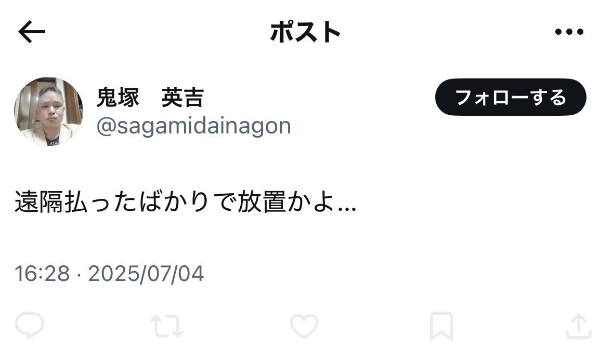613x364 pixels.
Task: Click the ポスト header title
Action: click(x=305, y=32)
